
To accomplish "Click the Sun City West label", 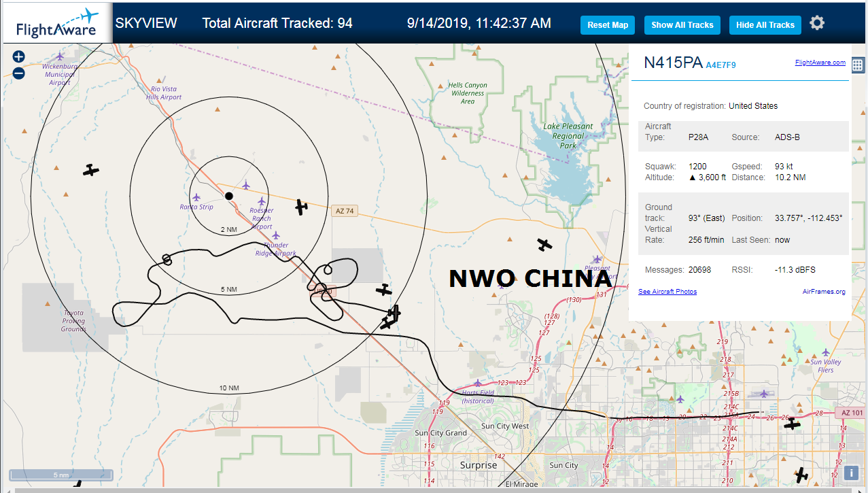I will click(x=505, y=426).
